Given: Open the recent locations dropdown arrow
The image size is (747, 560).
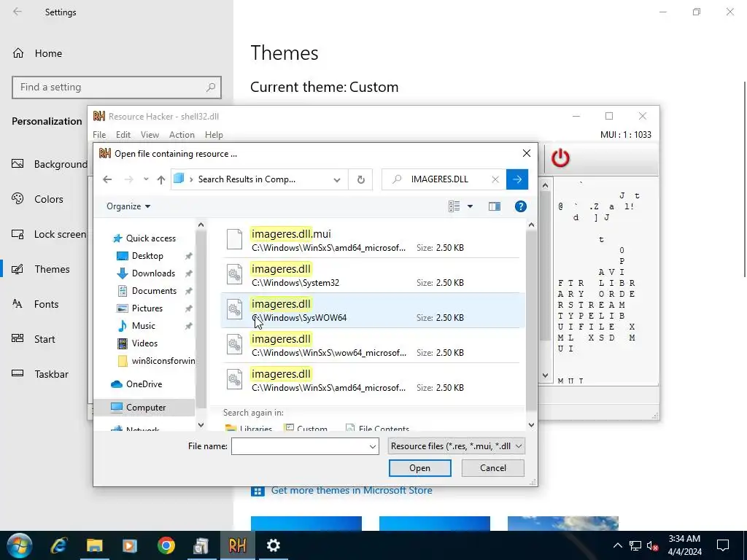Looking at the screenshot, I should (146, 179).
